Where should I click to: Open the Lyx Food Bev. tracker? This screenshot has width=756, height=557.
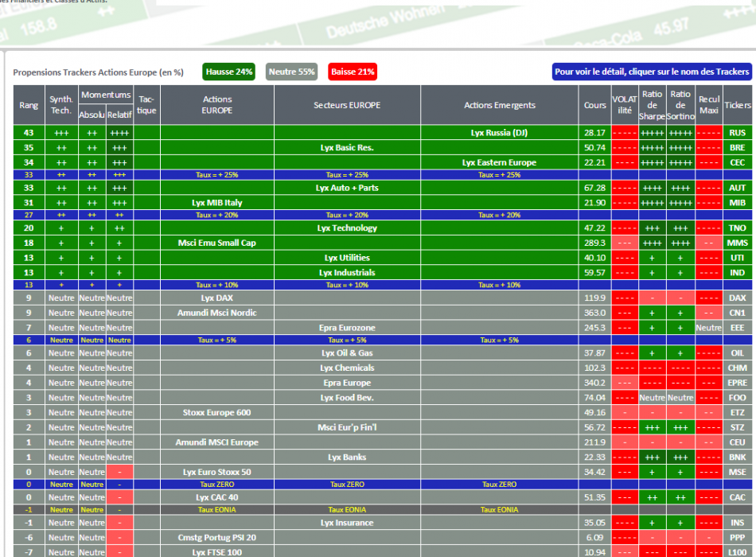pyautogui.click(x=347, y=397)
